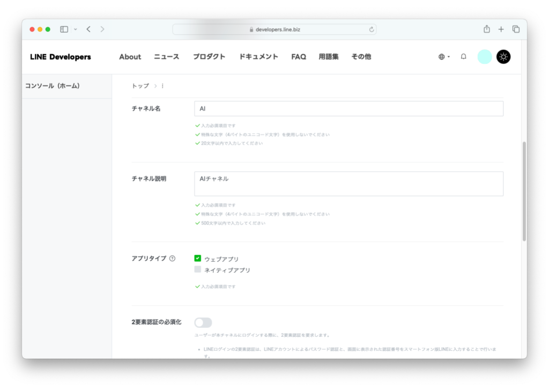Check the ネイティブアプリ checkbox
This screenshot has height=392, width=549.
[198, 270]
